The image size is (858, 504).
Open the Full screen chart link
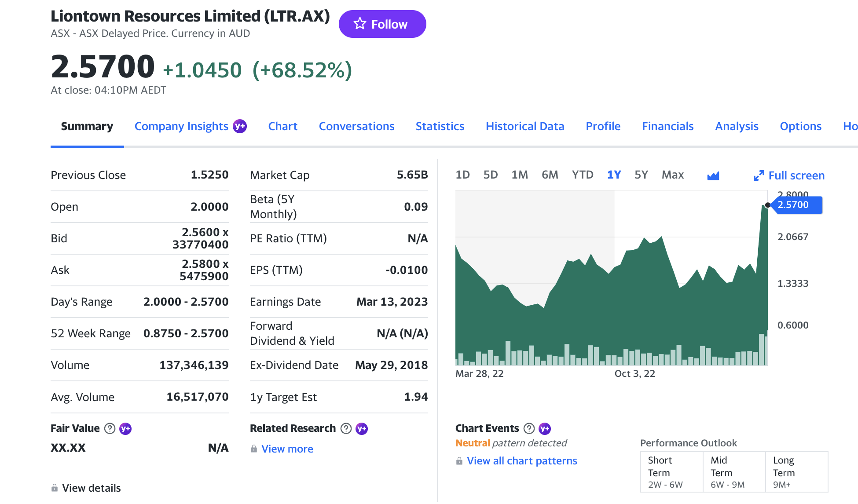[x=796, y=175]
